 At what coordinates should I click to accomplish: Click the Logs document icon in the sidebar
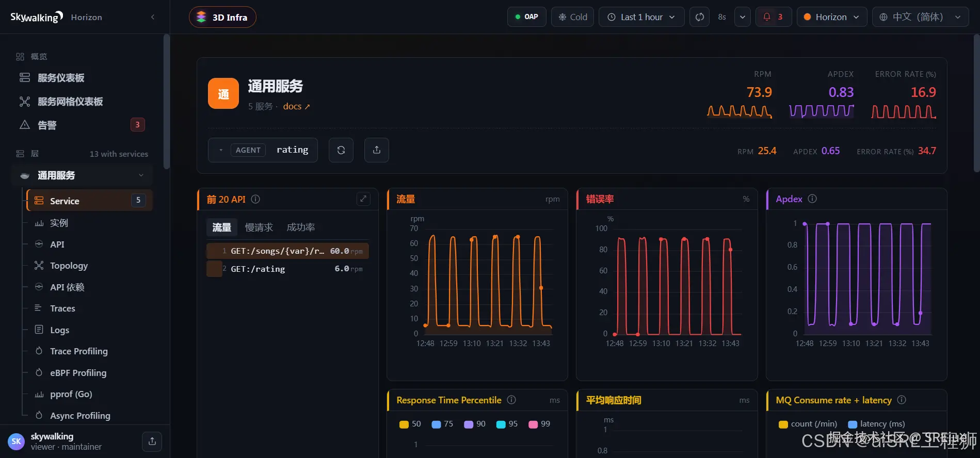click(39, 330)
